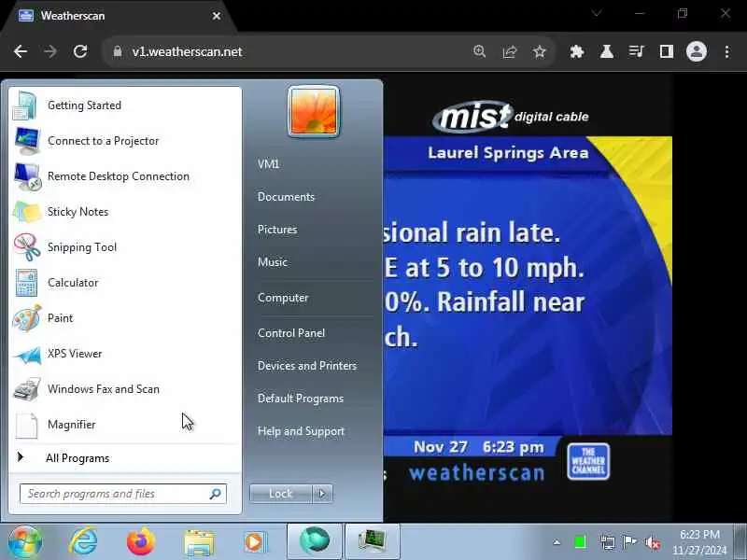Toggle the browser side panel
Screen dimensions: 747x560
click(x=667, y=51)
